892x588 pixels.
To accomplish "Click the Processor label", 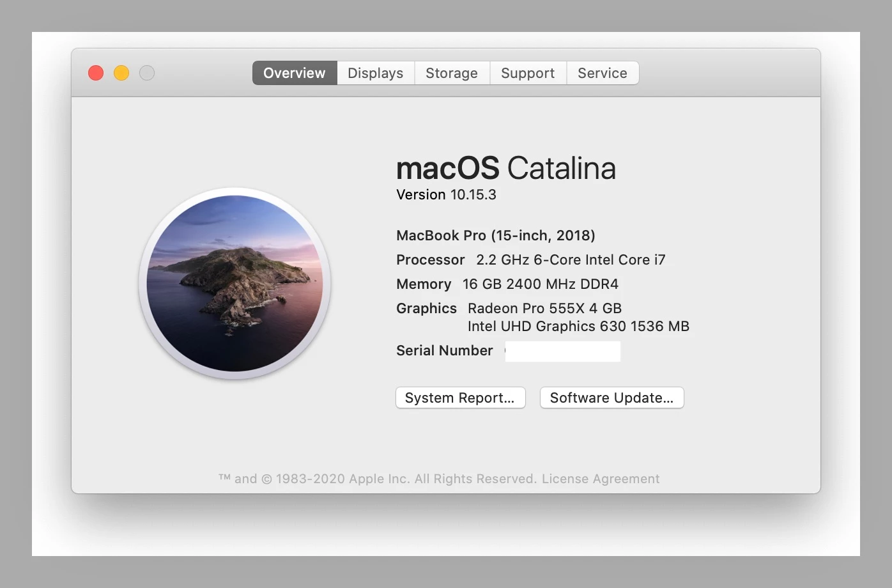I will point(431,259).
